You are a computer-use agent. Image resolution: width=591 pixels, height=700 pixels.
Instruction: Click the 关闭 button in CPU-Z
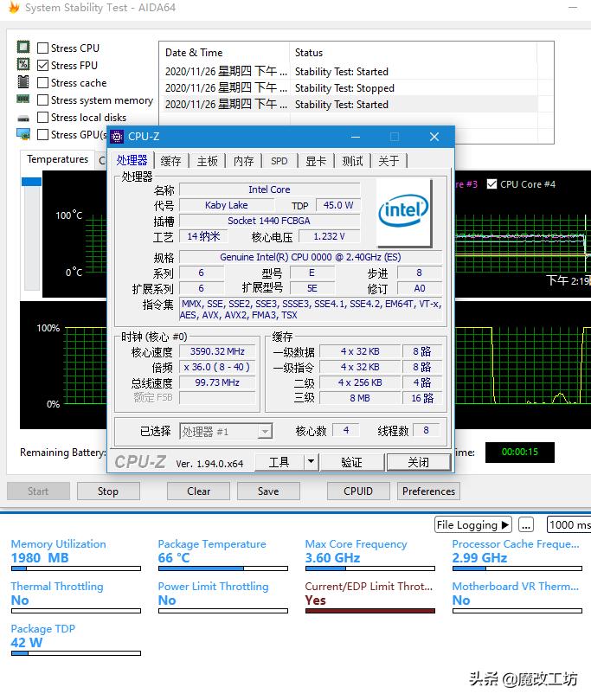pyautogui.click(x=418, y=462)
